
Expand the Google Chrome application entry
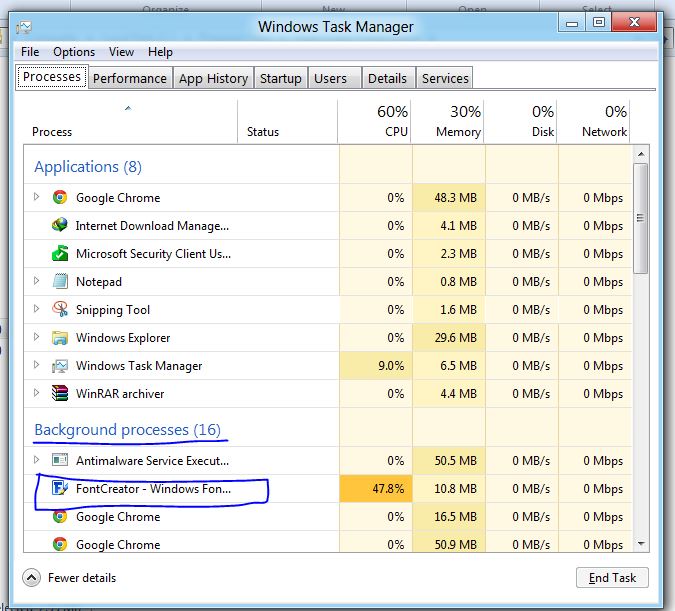click(x=37, y=197)
